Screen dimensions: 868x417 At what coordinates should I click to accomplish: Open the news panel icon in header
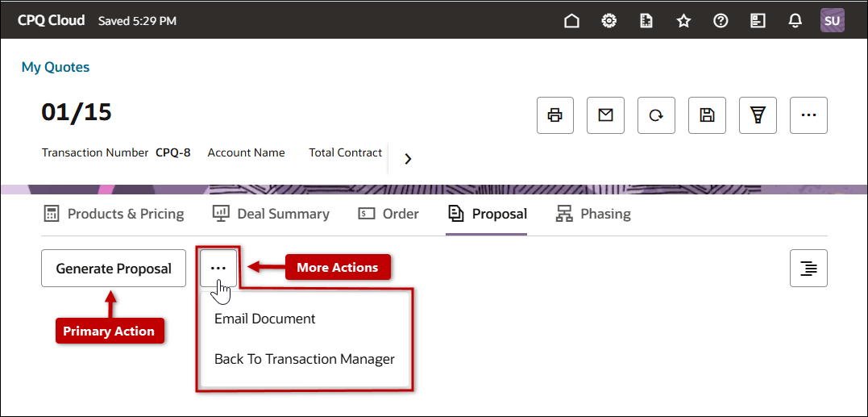758,21
